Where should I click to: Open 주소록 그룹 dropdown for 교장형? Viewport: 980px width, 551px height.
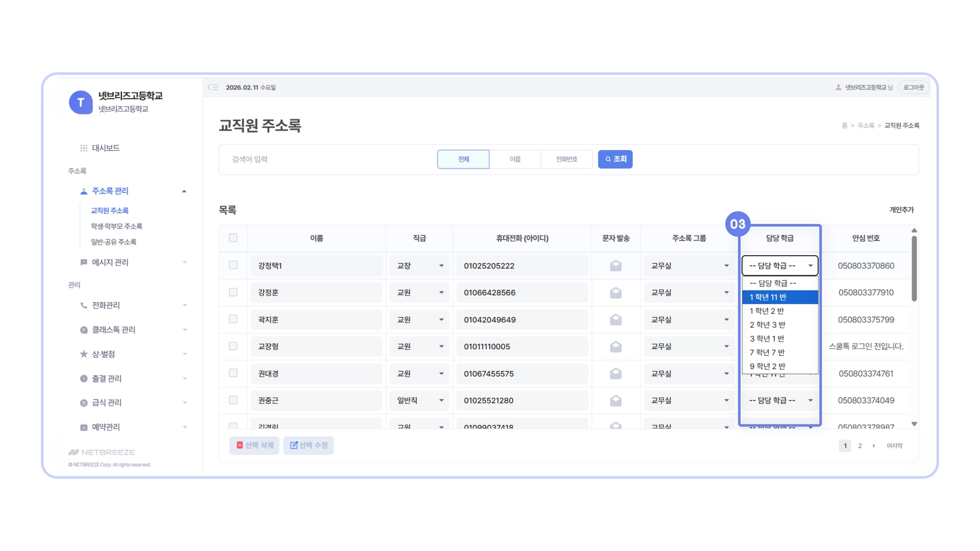[x=689, y=346]
